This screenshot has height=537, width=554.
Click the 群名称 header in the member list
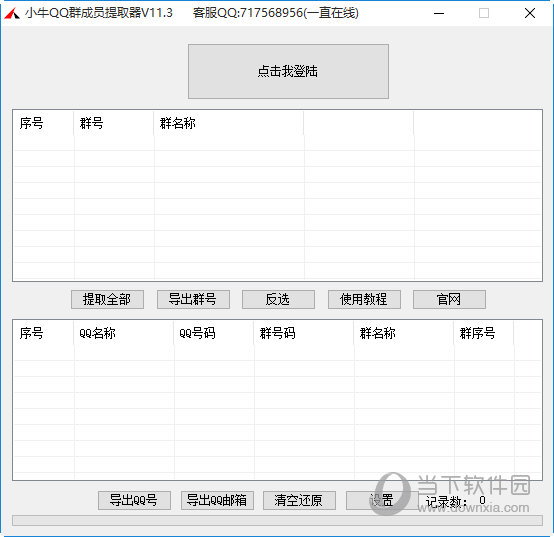click(x=404, y=333)
